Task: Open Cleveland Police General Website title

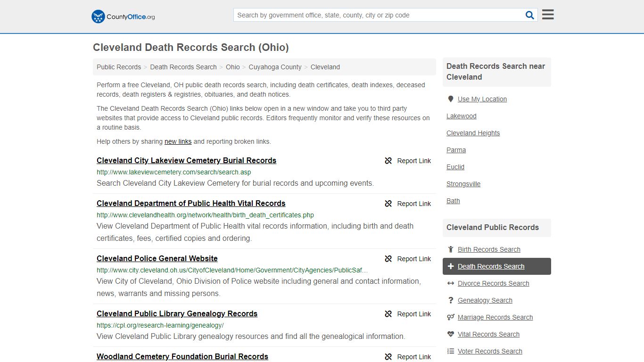Action: click(x=157, y=258)
